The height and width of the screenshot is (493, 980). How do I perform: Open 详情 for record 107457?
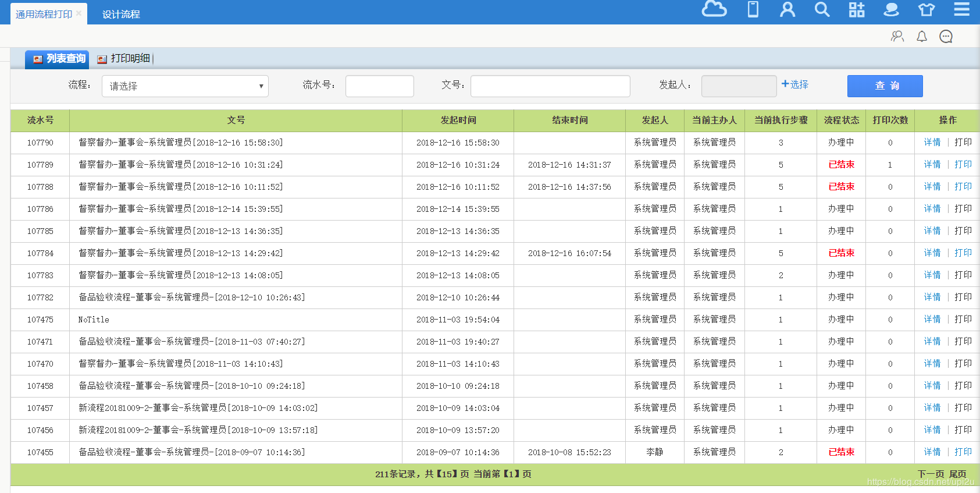coord(932,408)
